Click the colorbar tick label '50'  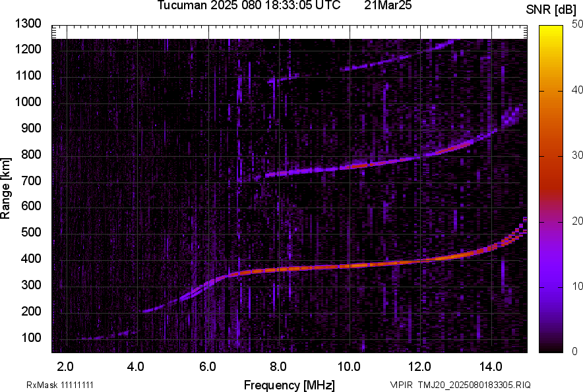[x=577, y=24]
